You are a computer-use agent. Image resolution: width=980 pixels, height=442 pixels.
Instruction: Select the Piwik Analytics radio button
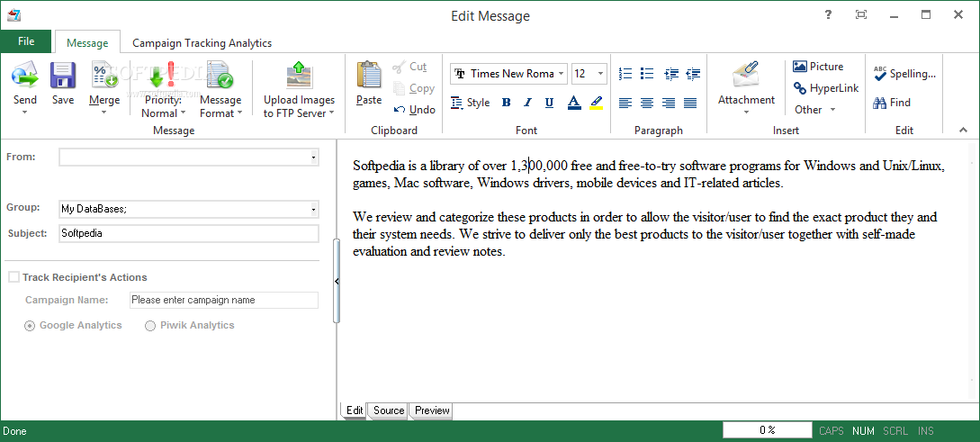(150, 326)
